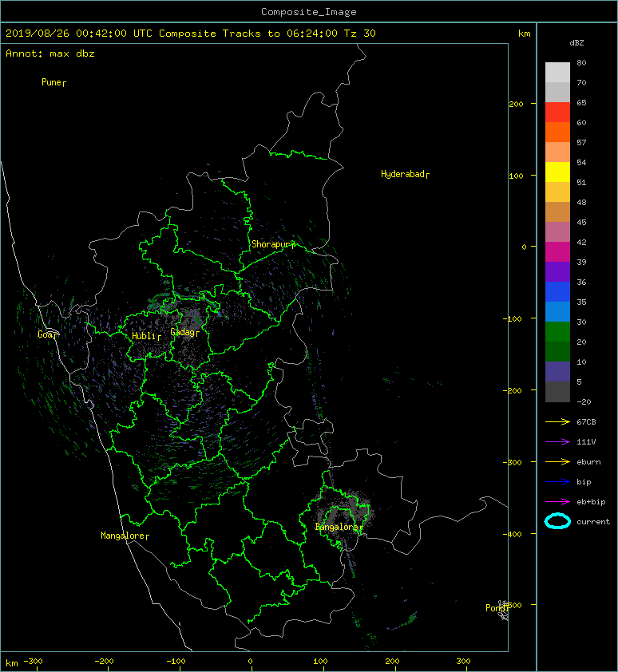Pick the red swatch between 65 and 60
The width and height of the screenshot is (618, 672).
(x=557, y=113)
